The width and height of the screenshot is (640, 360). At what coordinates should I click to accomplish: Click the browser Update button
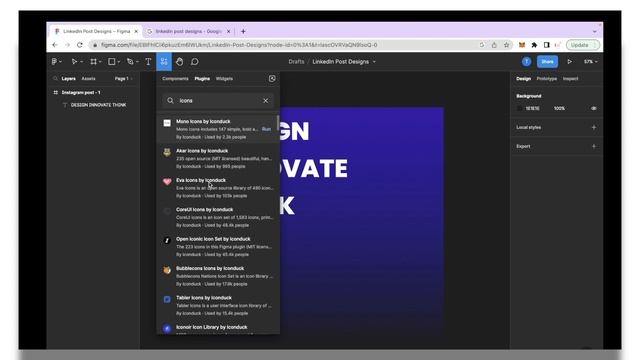(x=583, y=45)
